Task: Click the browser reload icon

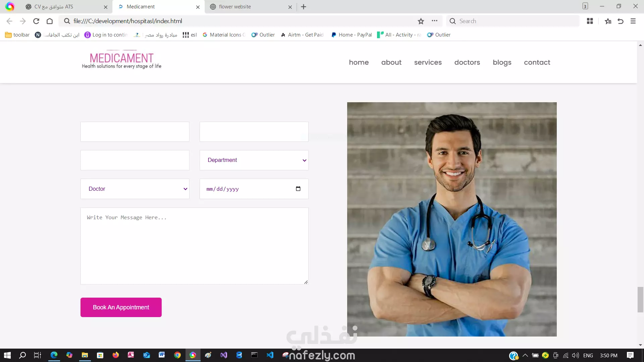Action: (x=36, y=21)
